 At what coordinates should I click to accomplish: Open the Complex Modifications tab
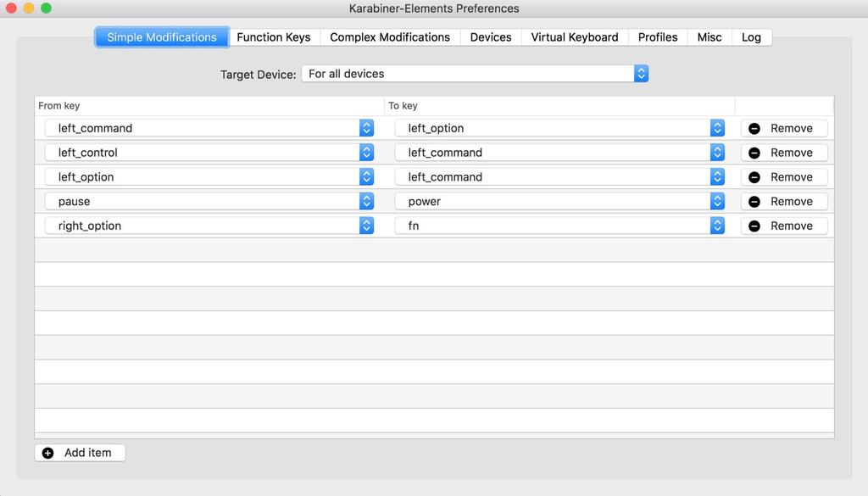tap(390, 37)
